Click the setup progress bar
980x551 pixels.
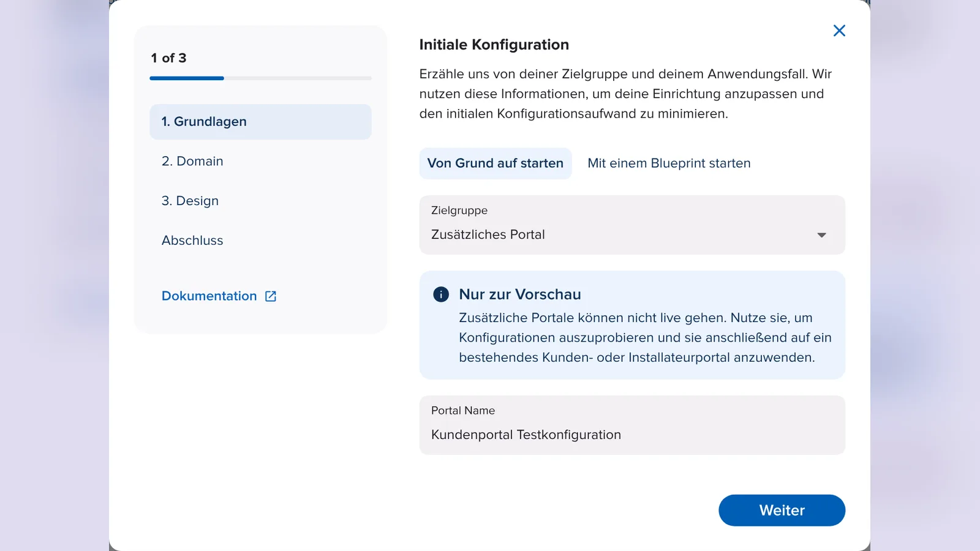[260, 78]
